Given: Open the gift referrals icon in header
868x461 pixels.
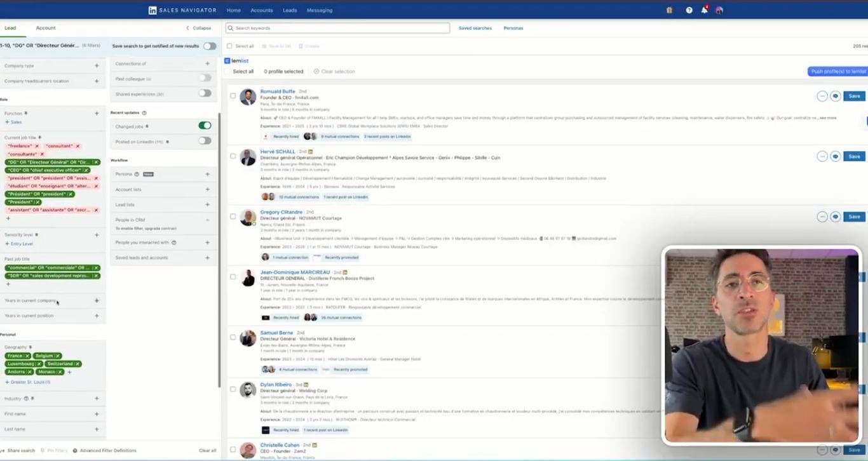Looking at the screenshot, I should click(669, 10).
